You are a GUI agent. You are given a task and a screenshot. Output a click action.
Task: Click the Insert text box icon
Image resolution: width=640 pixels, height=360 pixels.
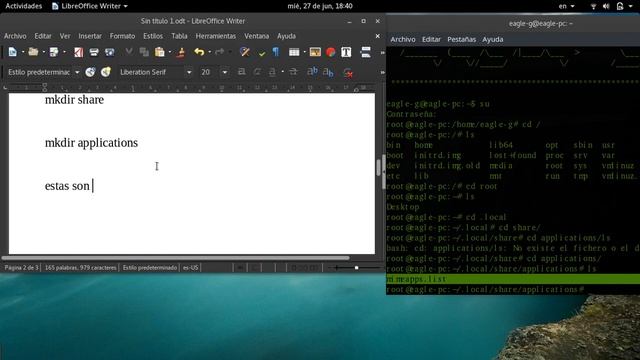point(346,52)
